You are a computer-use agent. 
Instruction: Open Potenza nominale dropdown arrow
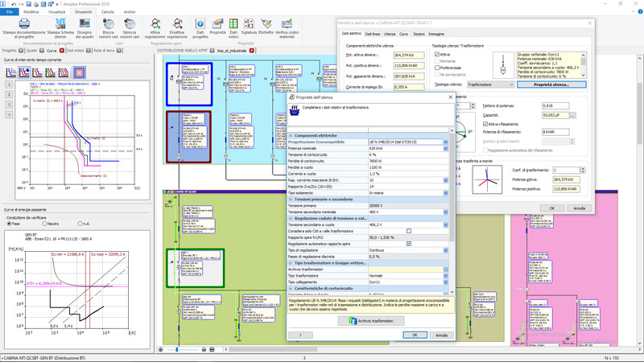pos(446,148)
